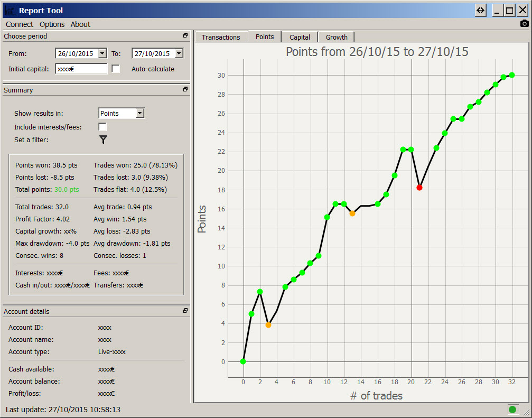Open the From date dropdown
Screen dimensions: 532x418
[x=102, y=53]
